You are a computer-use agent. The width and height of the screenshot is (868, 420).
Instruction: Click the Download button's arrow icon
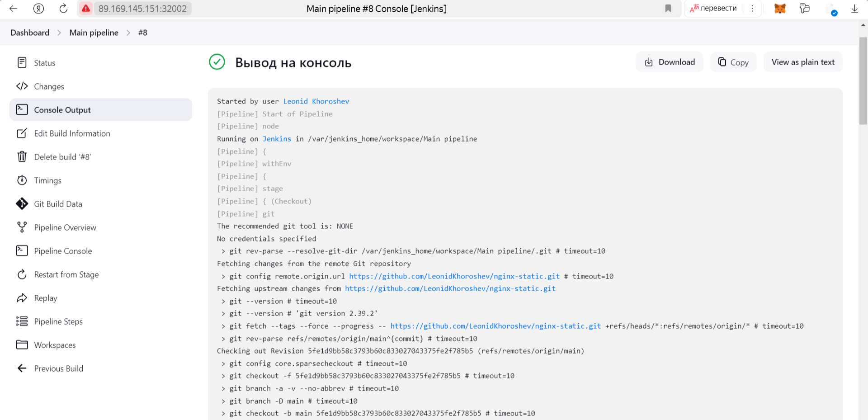[649, 62]
